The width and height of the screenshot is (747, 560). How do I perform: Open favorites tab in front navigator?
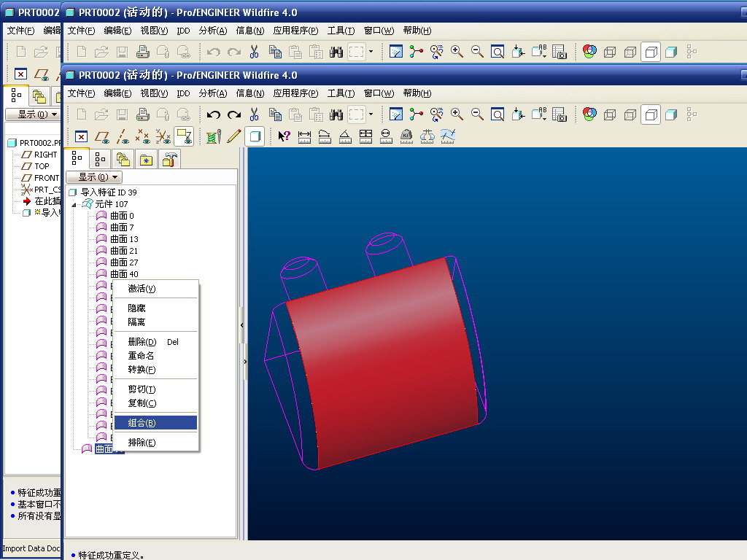tap(146, 159)
